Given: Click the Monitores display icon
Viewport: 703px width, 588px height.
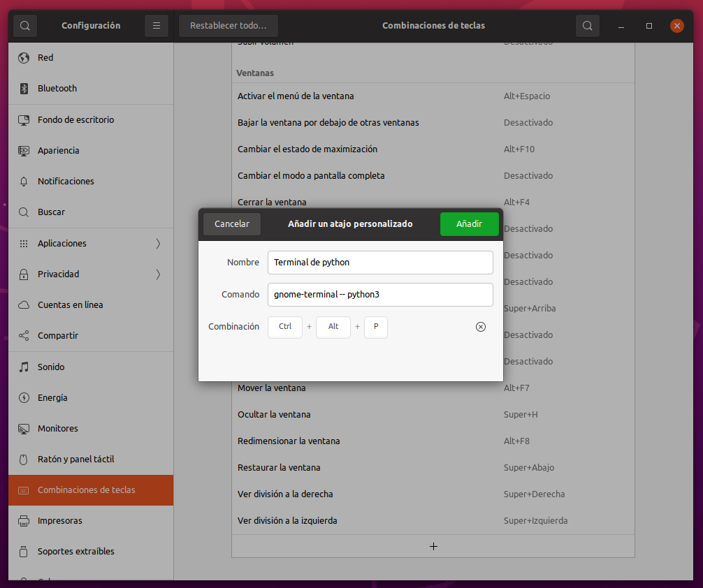Looking at the screenshot, I should coord(24,428).
